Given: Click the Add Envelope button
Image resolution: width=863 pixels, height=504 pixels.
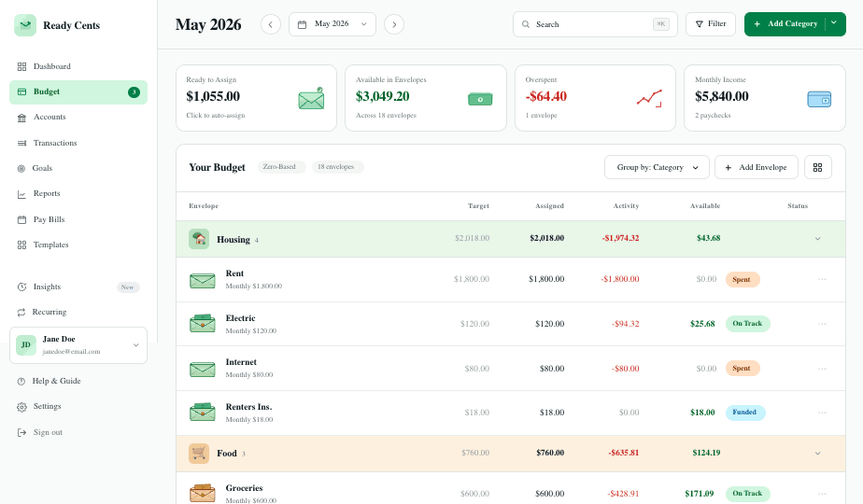Looking at the screenshot, I should tap(757, 167).
